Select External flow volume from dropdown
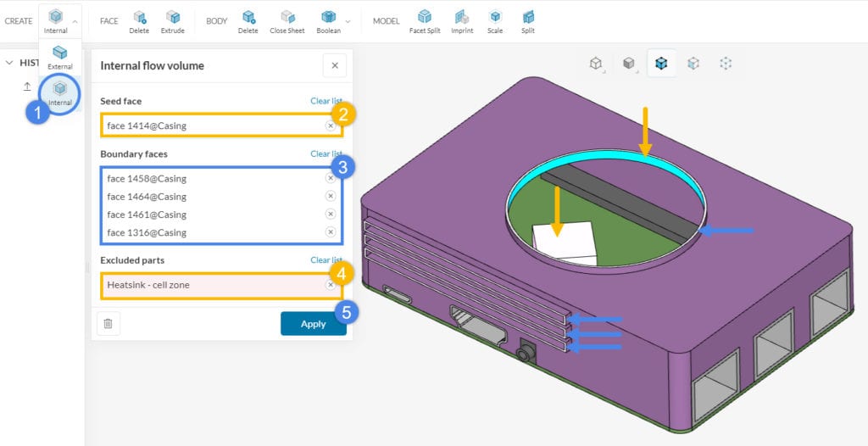The width and height of the screenshot is (868, 446). [60, 58]
